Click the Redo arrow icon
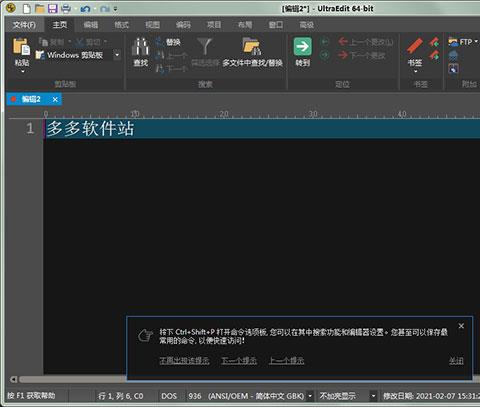Viewport: 480px width, 407px height. coord(105,9)
